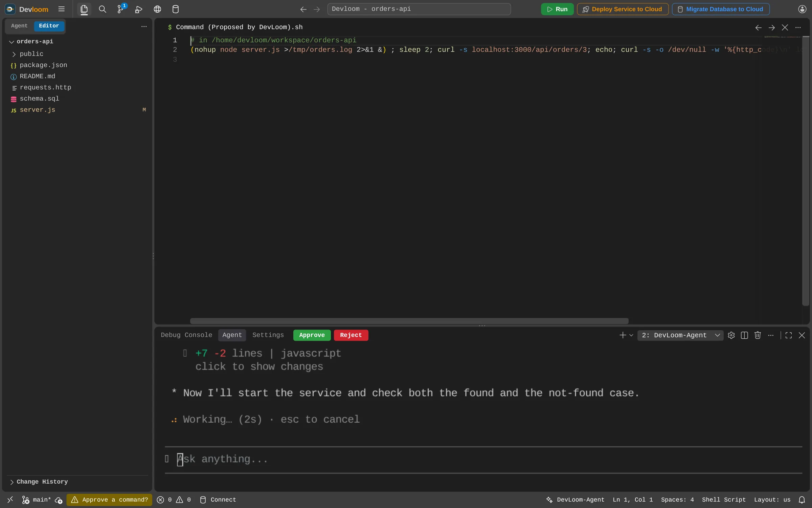Screen dimensions: 812x508
Task: Open the globe web preview icon
Action: [x=157, y=9]
